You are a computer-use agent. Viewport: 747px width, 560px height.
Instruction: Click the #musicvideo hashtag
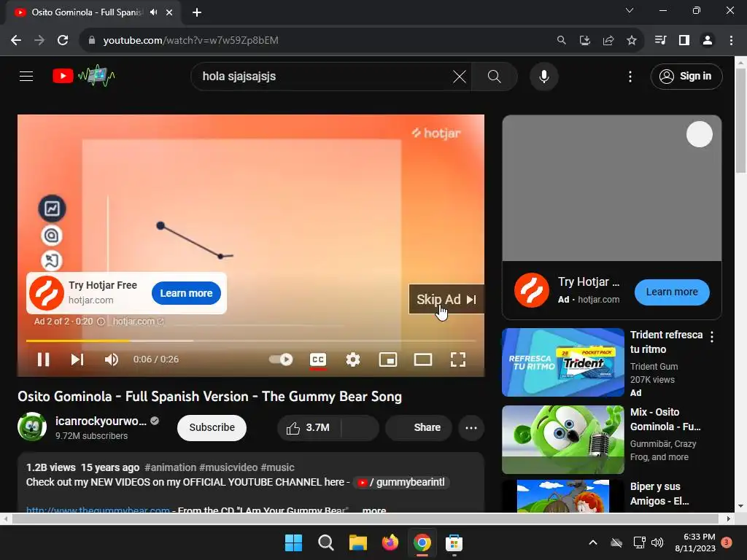click(228, 467)
